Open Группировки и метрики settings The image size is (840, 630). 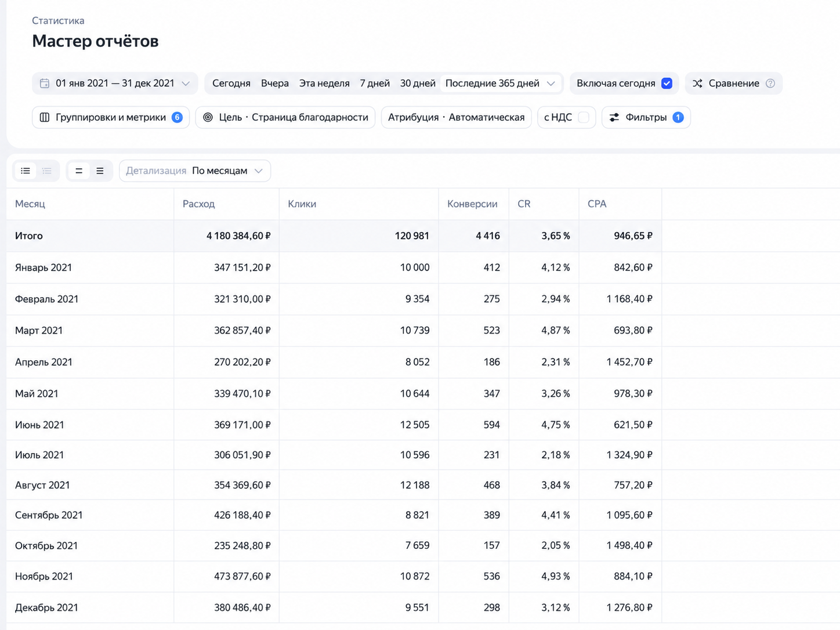[x=111, y=117]
